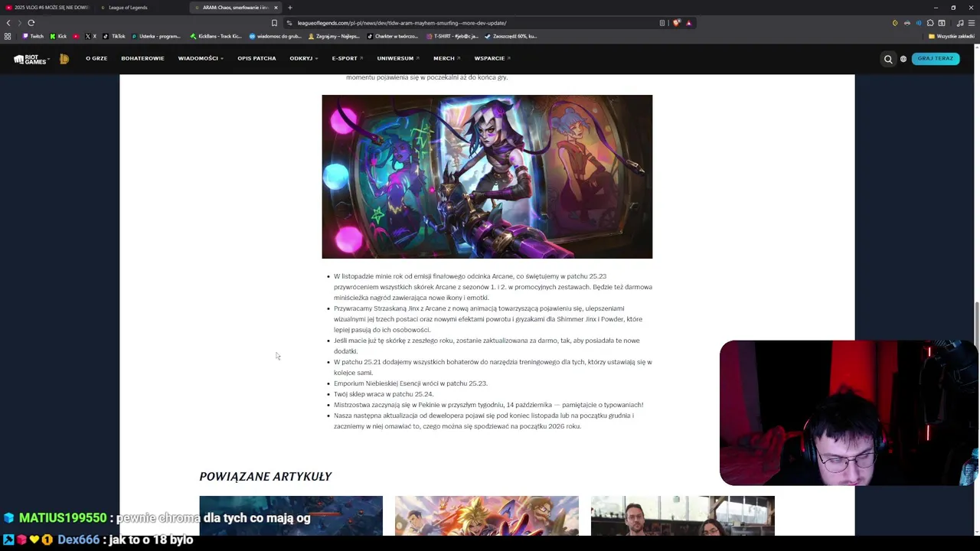
Task: Switch to the 2025 VLOG #6 tab
Action: (47, 8)
